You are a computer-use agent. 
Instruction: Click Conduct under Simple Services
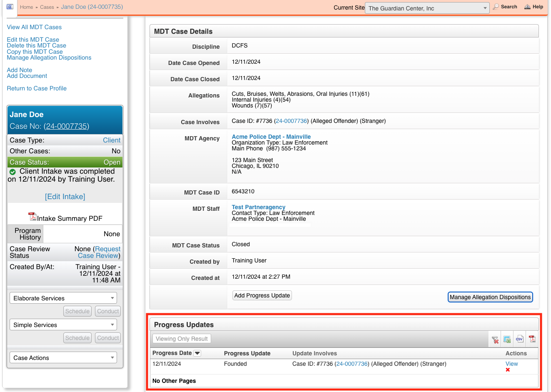pyautogui.click(x=108, y=338)
